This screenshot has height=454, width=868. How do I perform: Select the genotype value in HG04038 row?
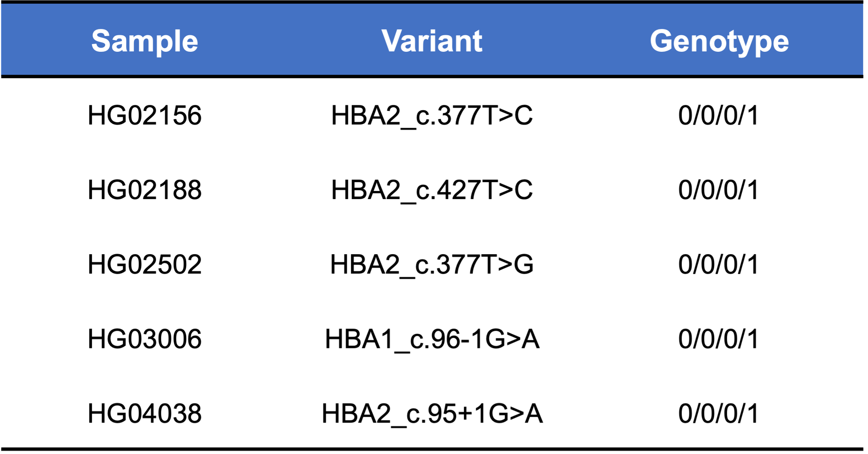(x=718, y=413)
